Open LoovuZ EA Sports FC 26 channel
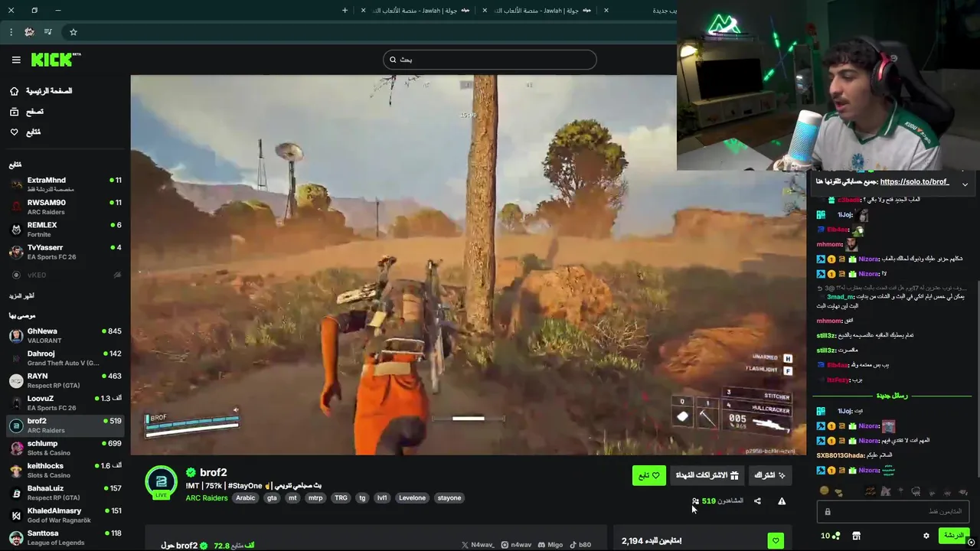This screenshot has width=980, height=551. coord(65,403)
